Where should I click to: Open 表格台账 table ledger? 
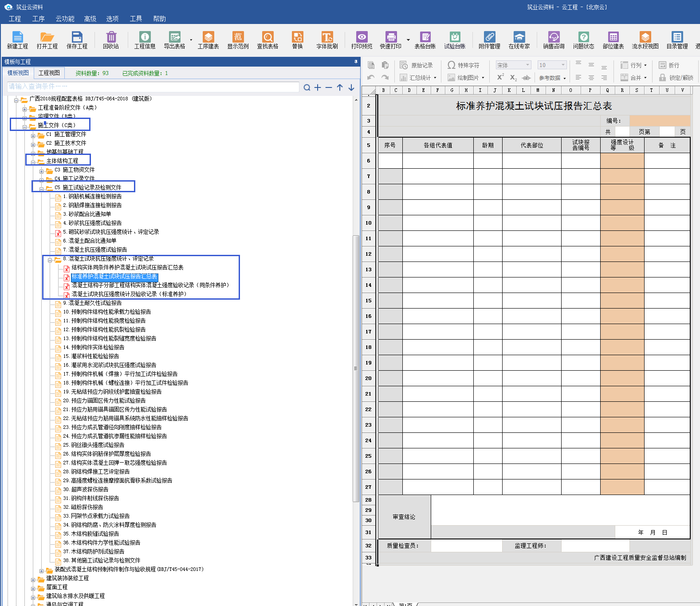[x=425, y=40]
